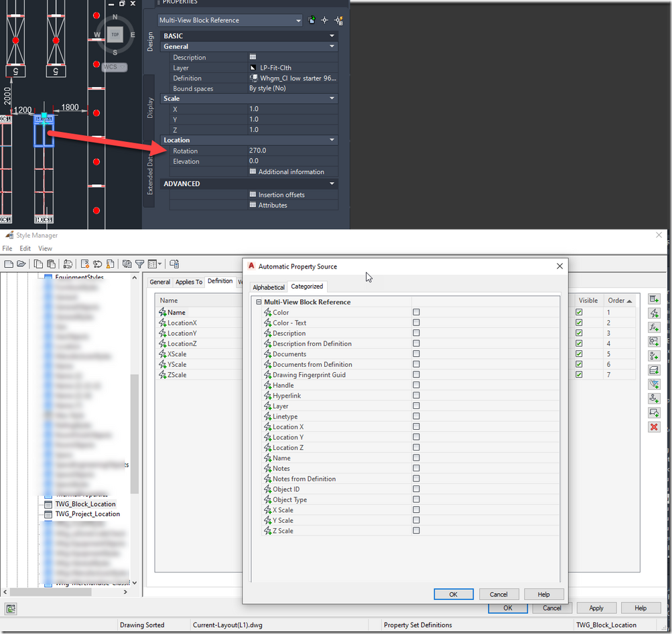
Task: Click Apply button in Style Manager
Action: point(596,608)
